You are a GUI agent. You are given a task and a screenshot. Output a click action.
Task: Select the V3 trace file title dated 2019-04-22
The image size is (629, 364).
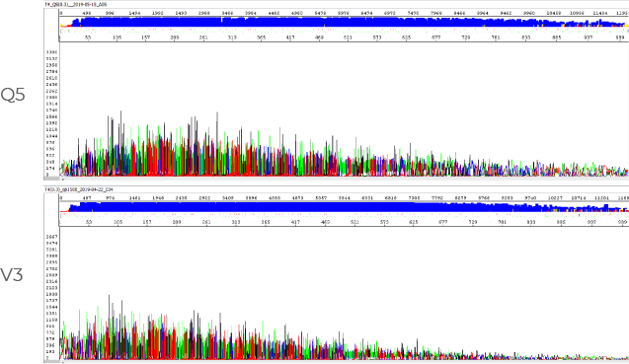click(79, 189)
